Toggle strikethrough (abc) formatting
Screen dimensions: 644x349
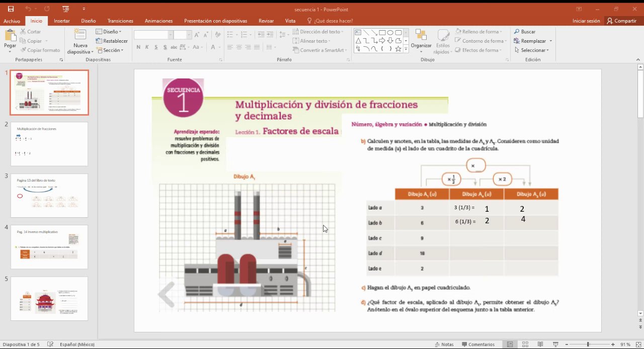(x=174, y=47)
